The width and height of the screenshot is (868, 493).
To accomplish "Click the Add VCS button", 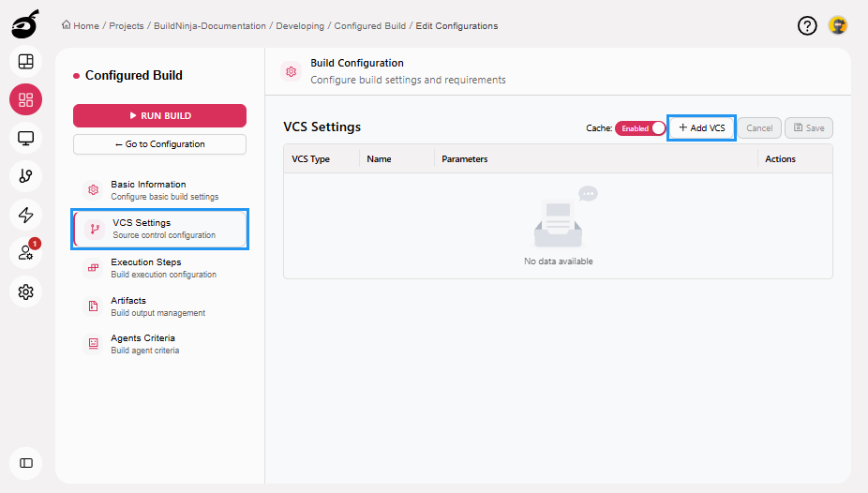I will 701,127.
